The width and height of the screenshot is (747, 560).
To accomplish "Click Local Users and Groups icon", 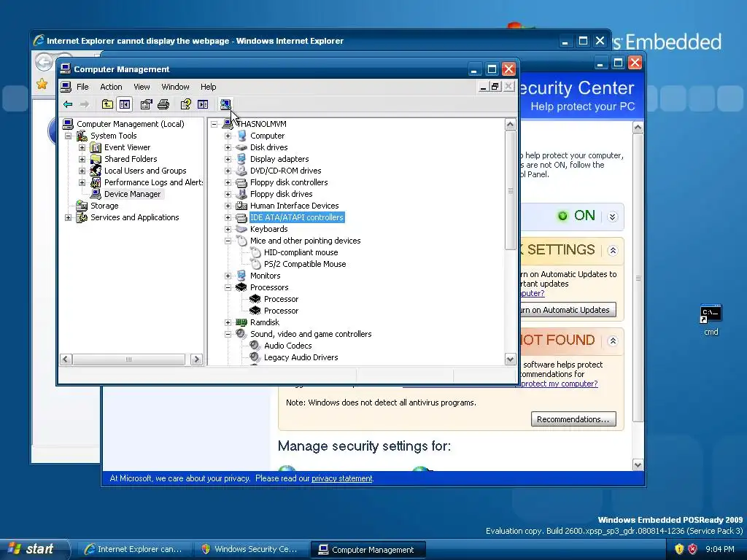I will pyautogui.click(x=96, y=171).
